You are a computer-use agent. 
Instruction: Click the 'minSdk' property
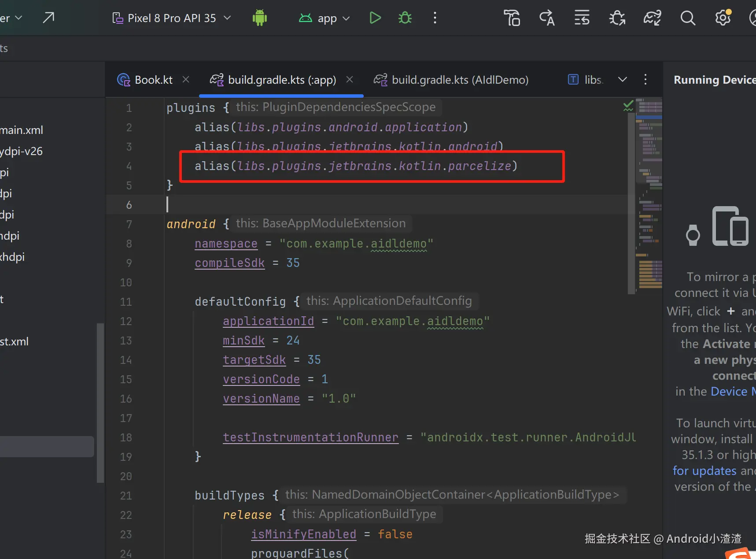[x=243, y=341]
